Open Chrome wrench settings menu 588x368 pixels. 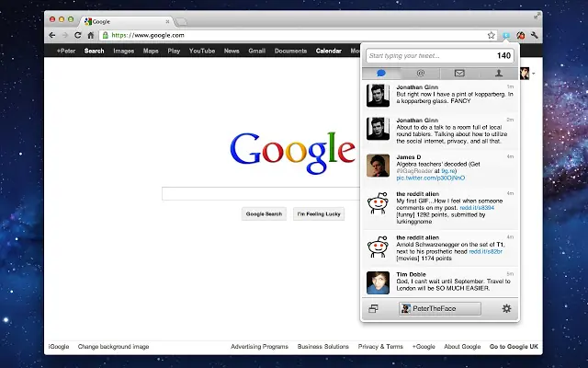(535, 35)
